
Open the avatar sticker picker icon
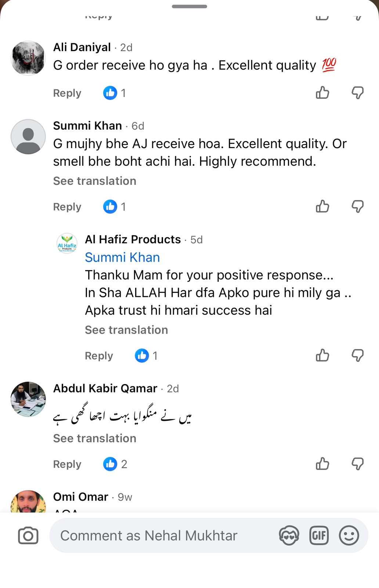point(289,535)
